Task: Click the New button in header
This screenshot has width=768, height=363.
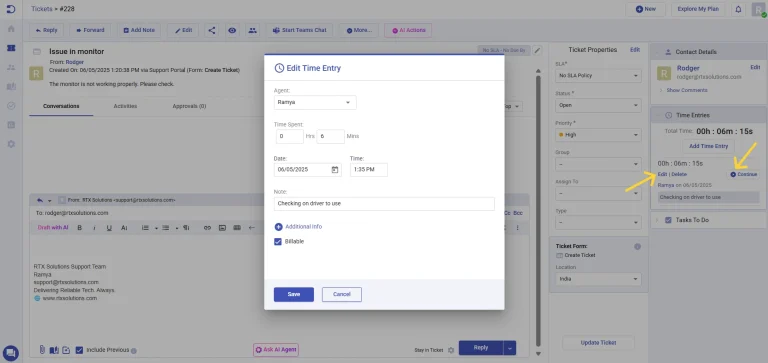Action: (646, 9)
